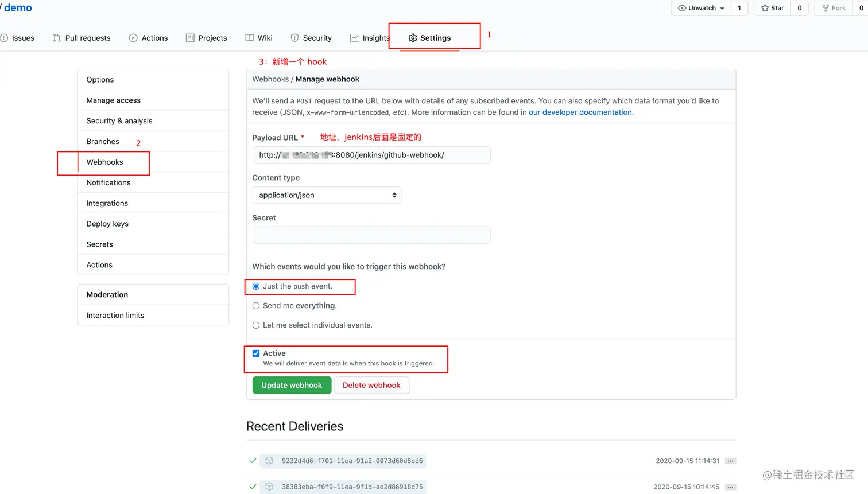The width and height of the screenshot is (868, 494).
Task: Switch to the Wiki tab
Action: (x=259, y=38)
